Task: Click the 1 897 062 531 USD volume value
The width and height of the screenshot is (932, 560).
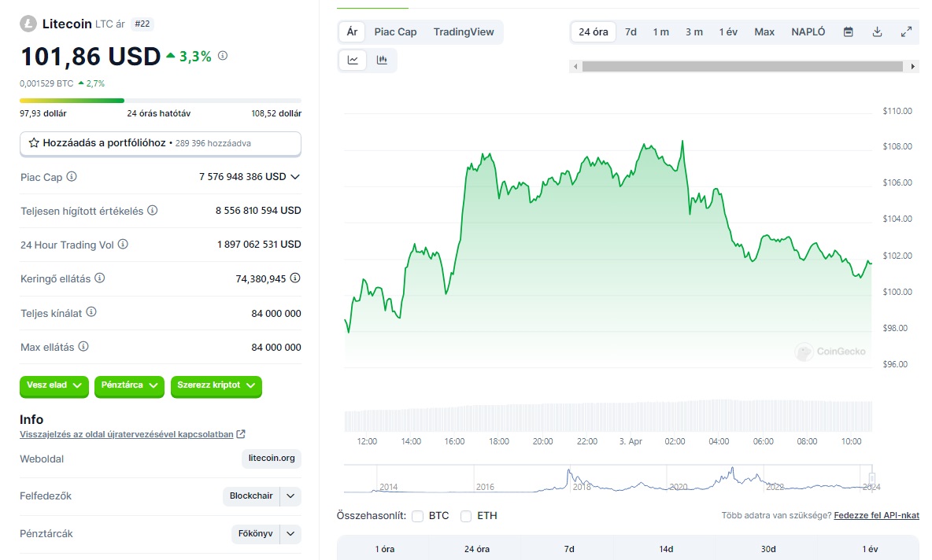Action: click(x=258, y=244)
